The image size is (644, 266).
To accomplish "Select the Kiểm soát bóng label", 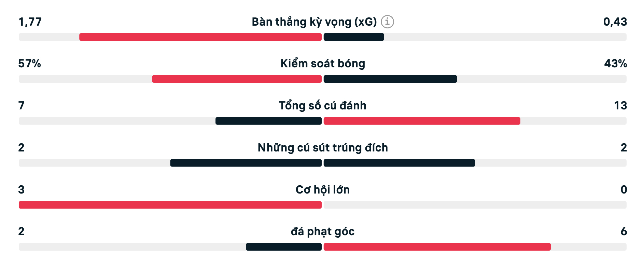I will point(323,64).
